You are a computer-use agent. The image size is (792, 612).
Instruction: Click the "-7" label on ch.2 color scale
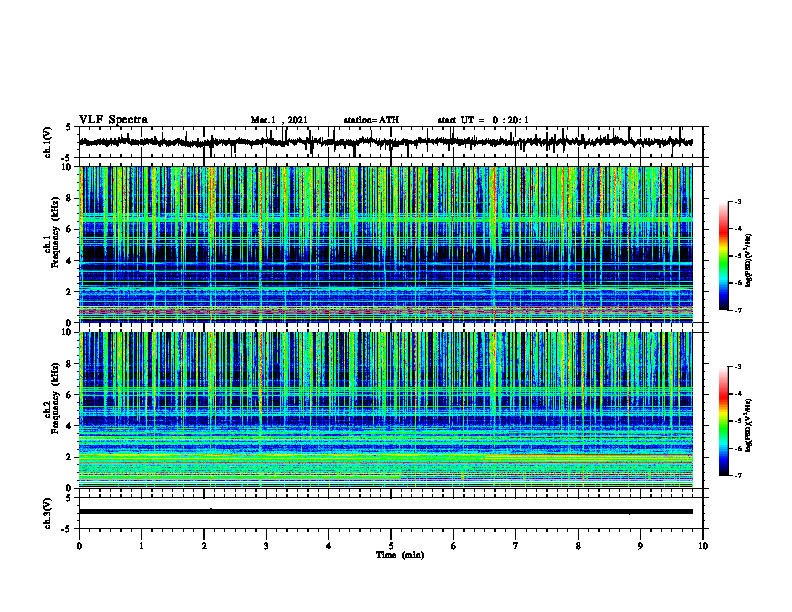pyautogui.click(x=738, y=475)
